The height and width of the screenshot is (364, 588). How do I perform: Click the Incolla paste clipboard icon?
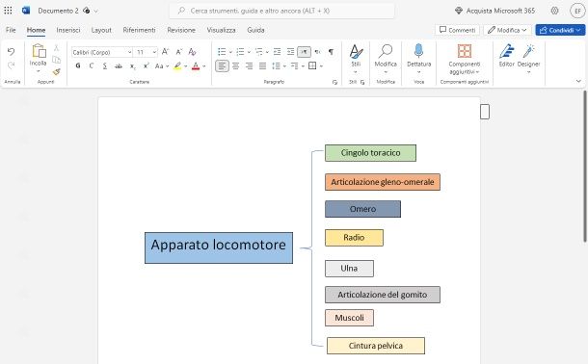coord(39,51)
